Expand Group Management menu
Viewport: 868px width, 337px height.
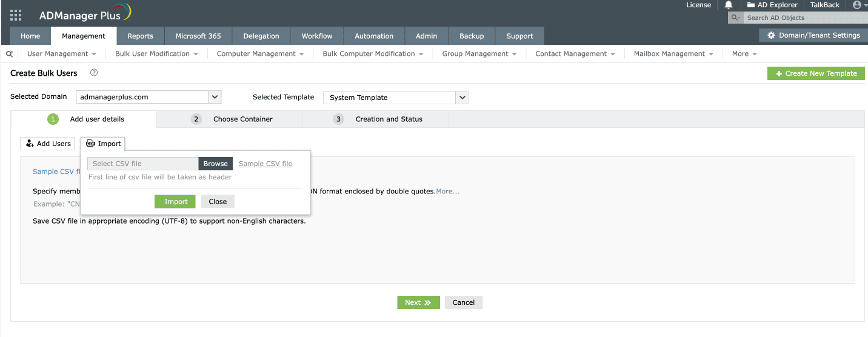click(x=479, y=54)
